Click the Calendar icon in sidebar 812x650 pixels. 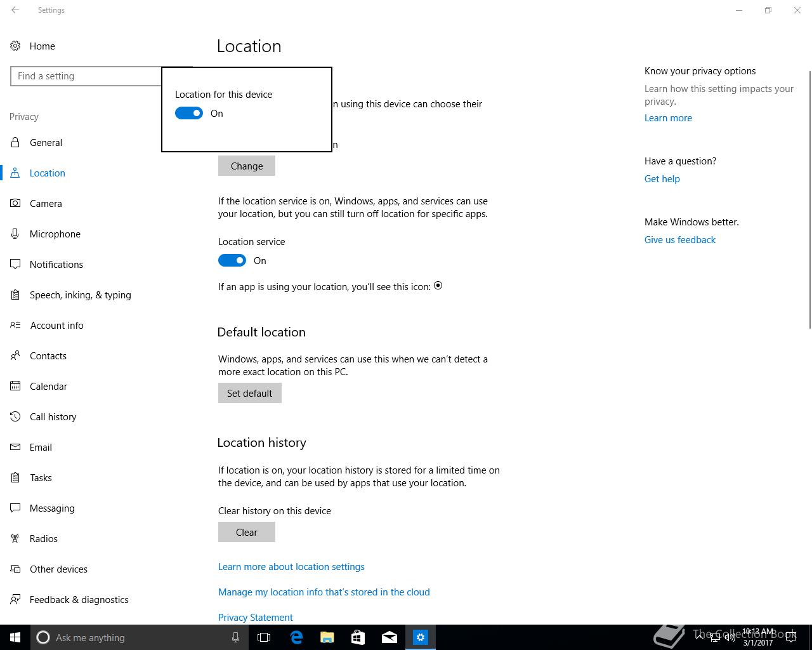pos(15,386)
